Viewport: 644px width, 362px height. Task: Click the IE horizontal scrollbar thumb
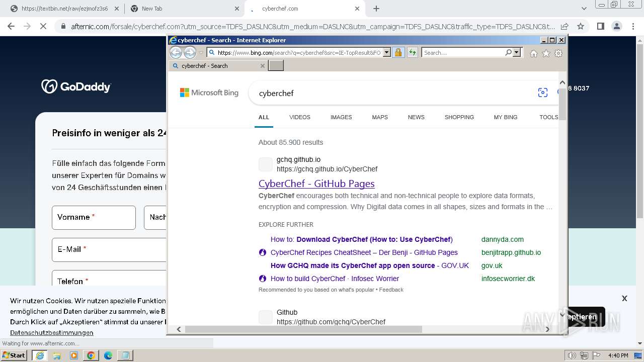click(x=303, y=329)
